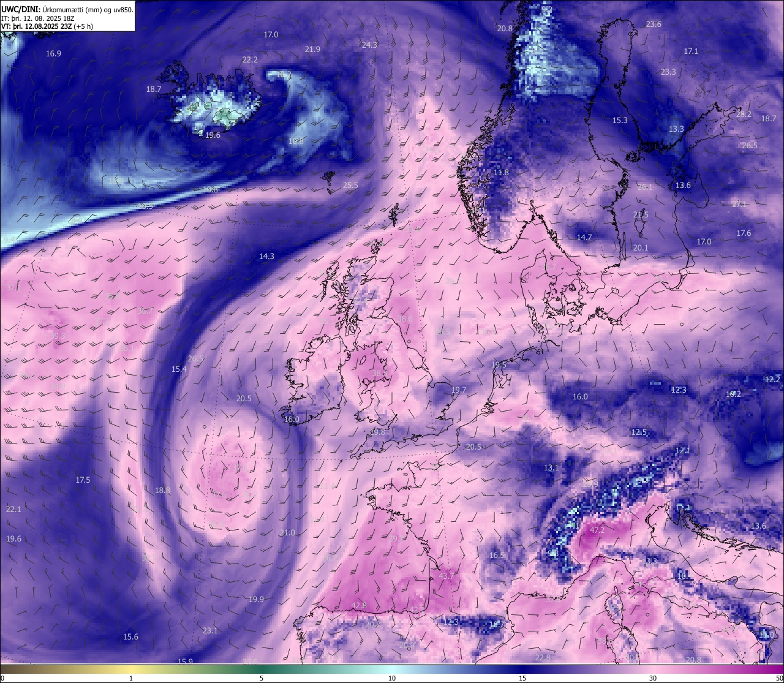
Task: Click the 1 tick label on color scale
Action: (131, 678)
